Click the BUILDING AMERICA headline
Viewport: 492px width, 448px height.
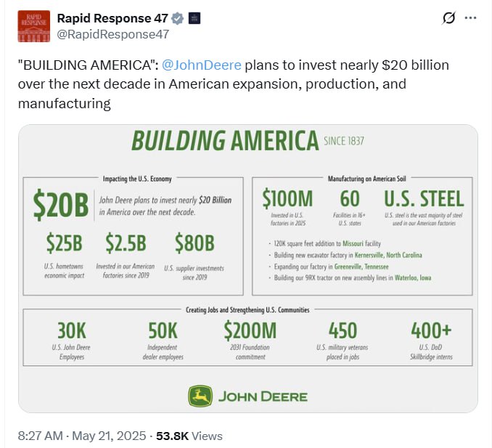225,140
